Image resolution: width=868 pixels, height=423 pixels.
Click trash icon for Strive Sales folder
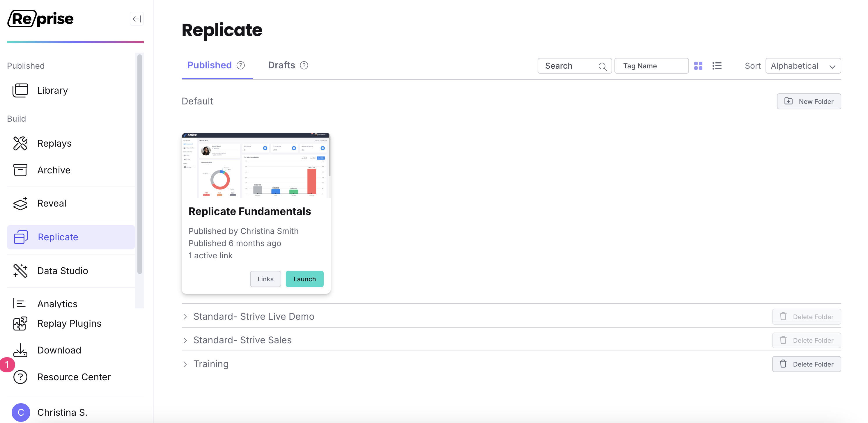tap(783, 340)
